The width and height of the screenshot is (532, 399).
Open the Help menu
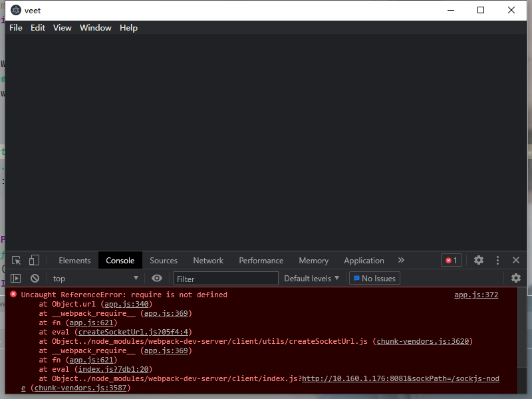[128, 28]
